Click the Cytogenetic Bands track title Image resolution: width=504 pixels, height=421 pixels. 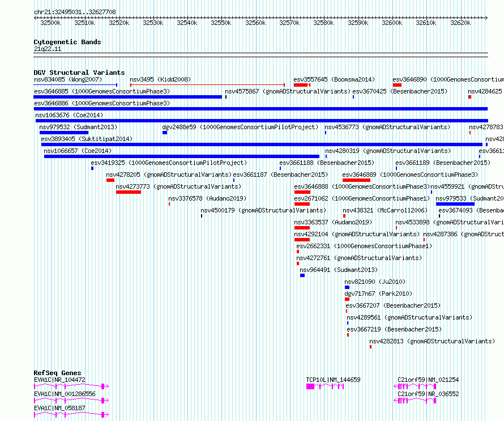67,42
